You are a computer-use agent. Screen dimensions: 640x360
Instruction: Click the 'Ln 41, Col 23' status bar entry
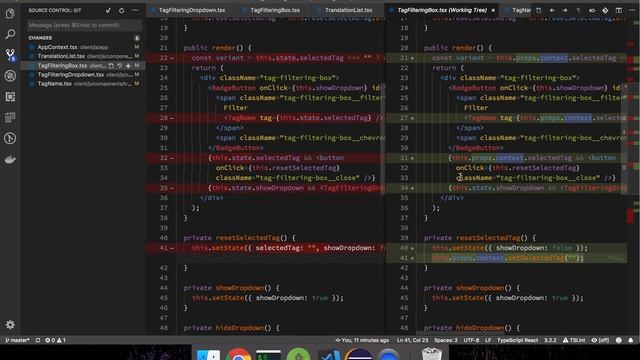pos(412,340)
